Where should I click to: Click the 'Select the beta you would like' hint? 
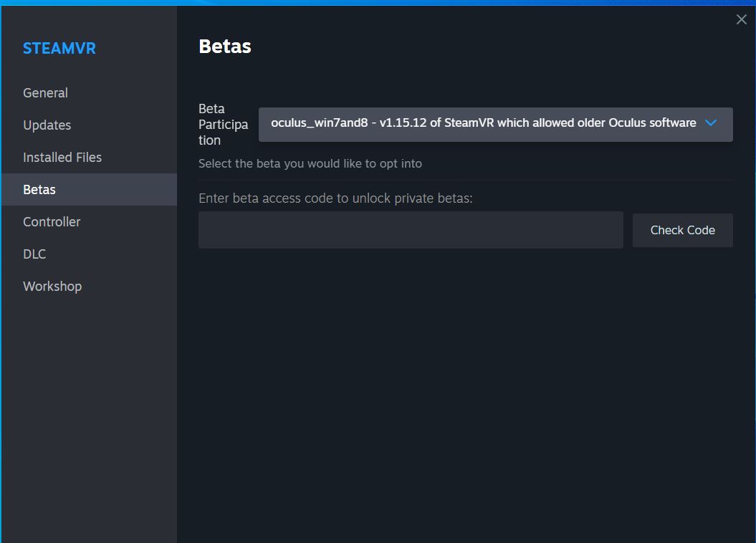pos(310,164)
